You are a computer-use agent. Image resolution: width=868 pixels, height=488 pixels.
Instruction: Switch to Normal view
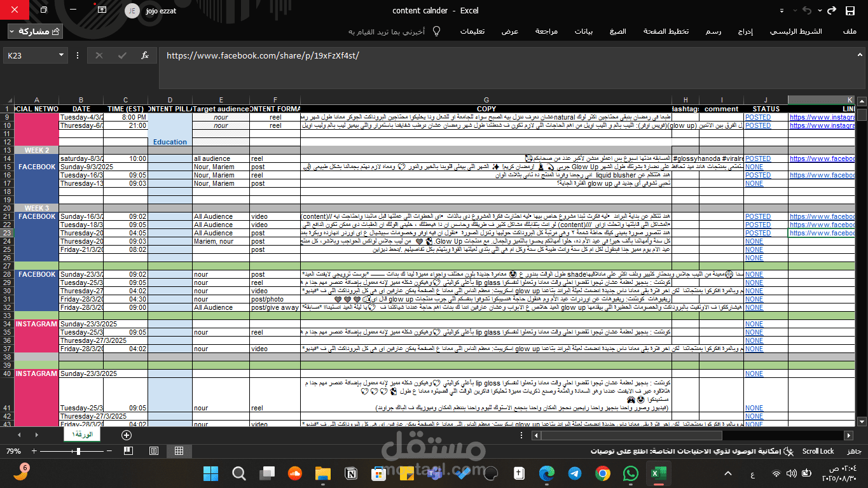(x=179, y=451)
